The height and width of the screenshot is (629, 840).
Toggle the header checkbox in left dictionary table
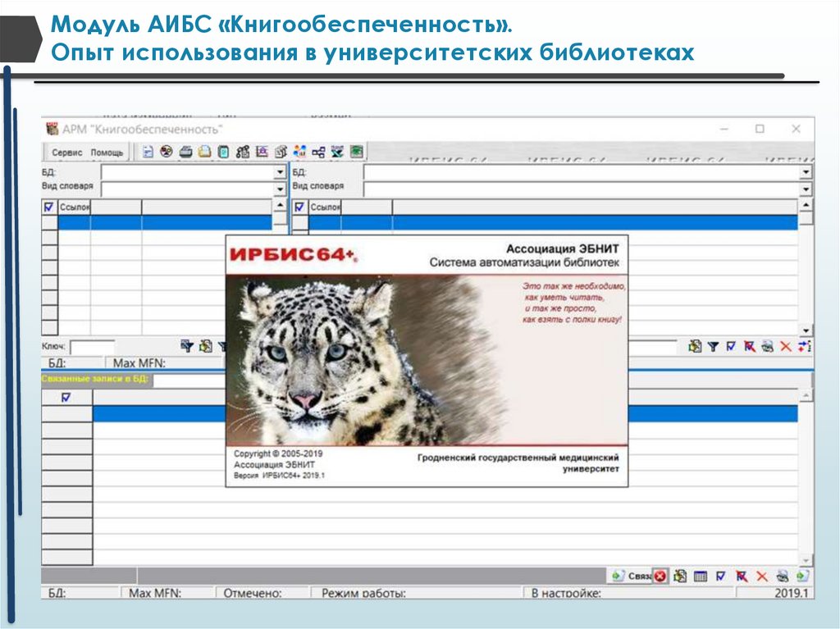(49, 207)
